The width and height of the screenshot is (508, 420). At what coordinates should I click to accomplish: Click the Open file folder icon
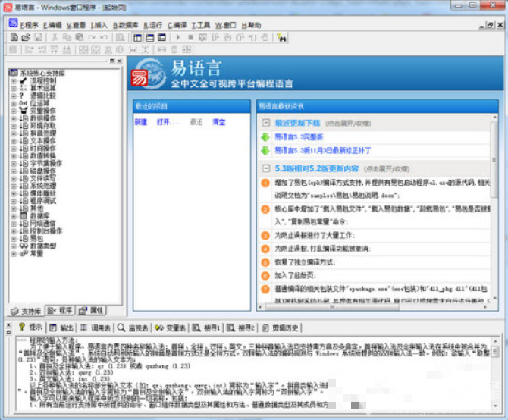(x=26, y=38)
